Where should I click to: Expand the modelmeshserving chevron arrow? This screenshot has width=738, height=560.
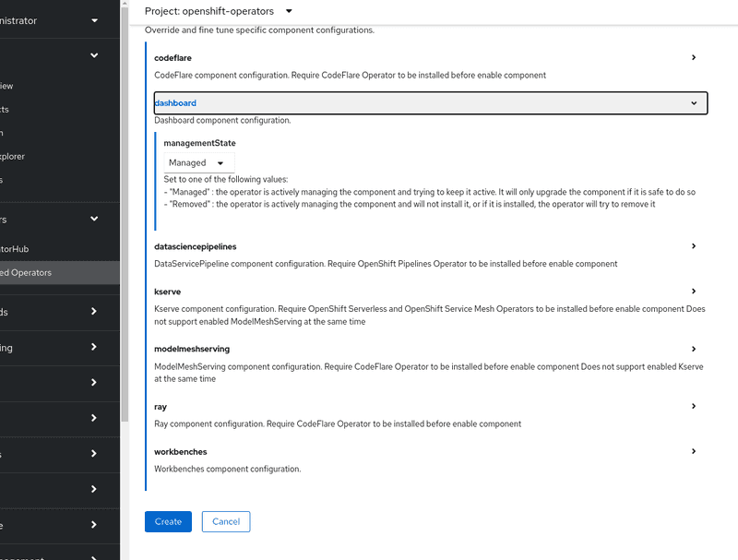pyautogui.click(x=694, y=349)
